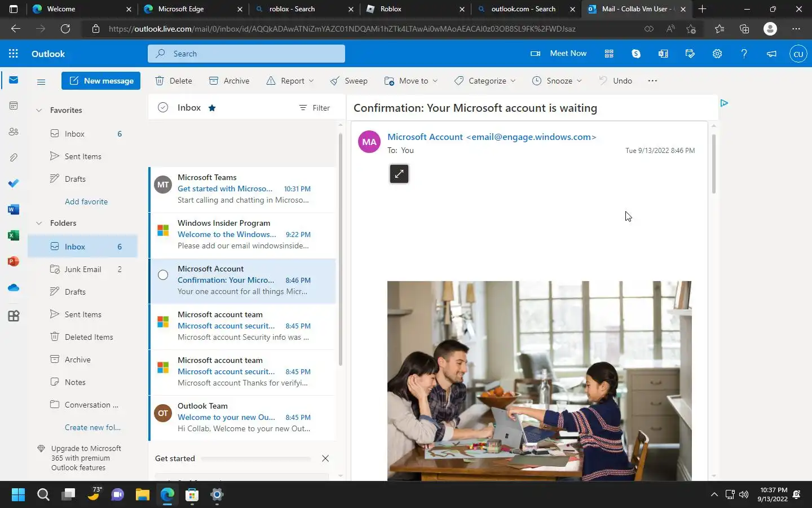The width and height of the screenshot is (812, 508).
Task: Switch to the Welcome browser tab
Action: (x=82, y=9)
